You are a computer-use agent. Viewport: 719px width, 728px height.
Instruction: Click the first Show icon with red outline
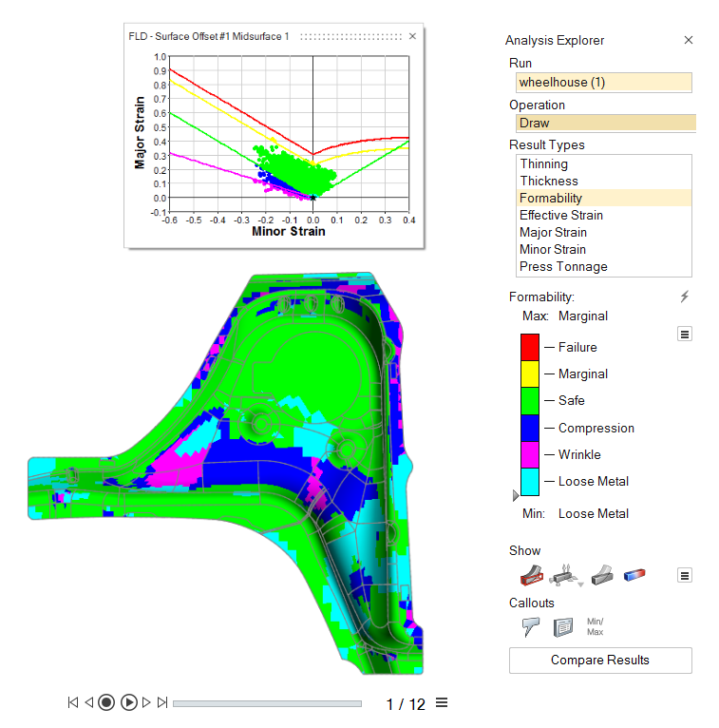click(x=530, y=574)
